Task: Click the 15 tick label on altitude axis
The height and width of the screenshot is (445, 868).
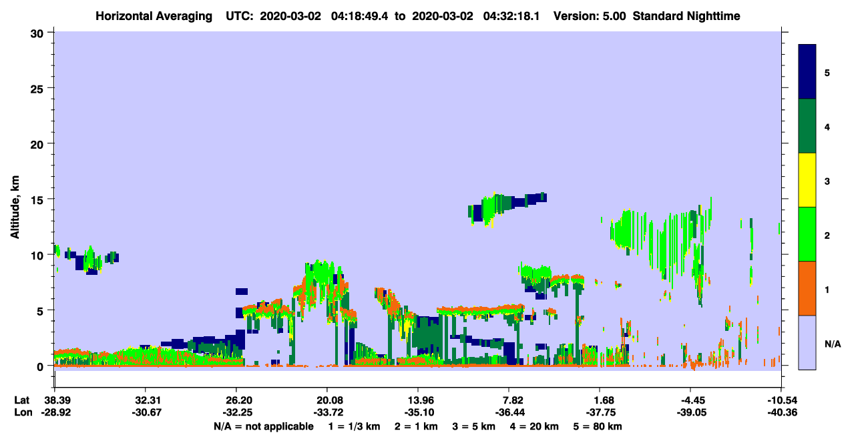Action: [x=39, y=199]
